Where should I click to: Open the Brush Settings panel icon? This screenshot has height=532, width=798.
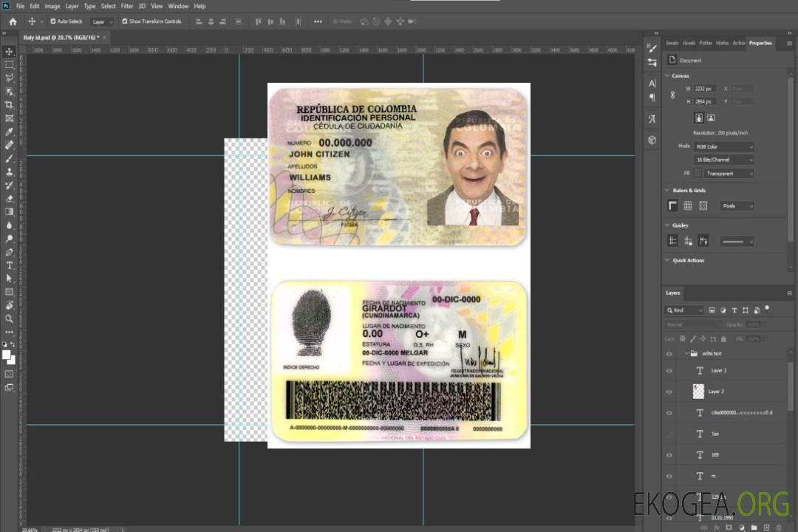652,48
